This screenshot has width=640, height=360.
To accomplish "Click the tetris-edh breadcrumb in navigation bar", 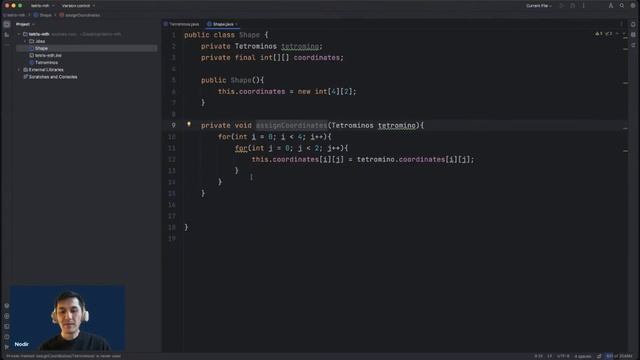I will [x=14, y=15].
